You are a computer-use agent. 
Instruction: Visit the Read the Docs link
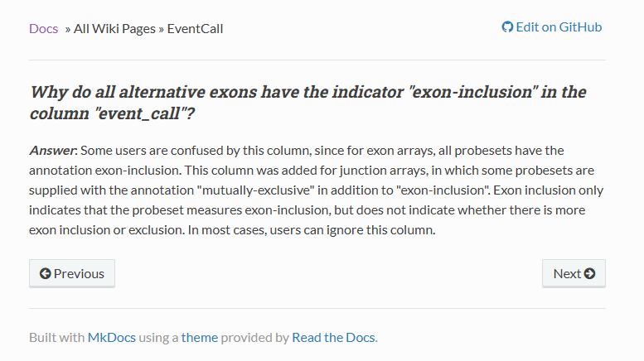click(333, 337)
